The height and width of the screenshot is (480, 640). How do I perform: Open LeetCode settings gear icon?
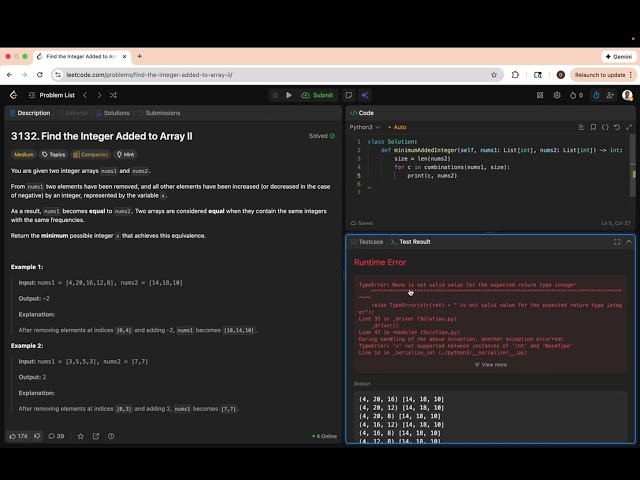(x=556, y=95)
